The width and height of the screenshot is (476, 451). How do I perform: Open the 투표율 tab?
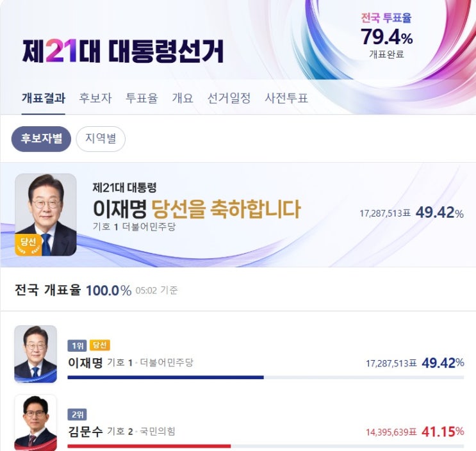click(142, 99)
